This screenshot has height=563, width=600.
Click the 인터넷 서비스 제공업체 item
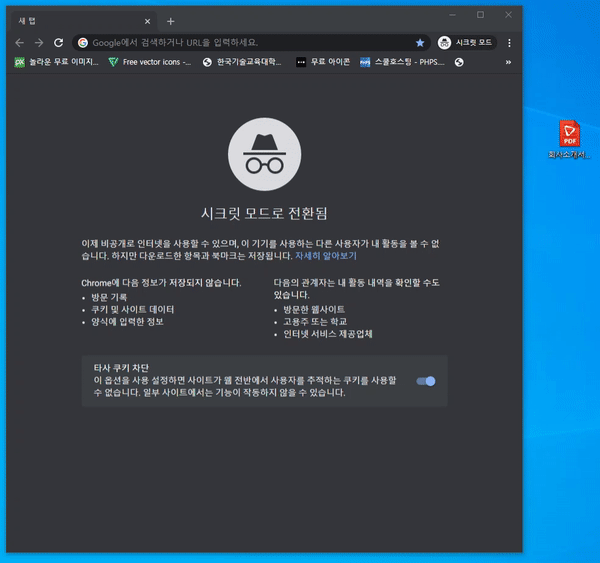click(x=328, y=334)
